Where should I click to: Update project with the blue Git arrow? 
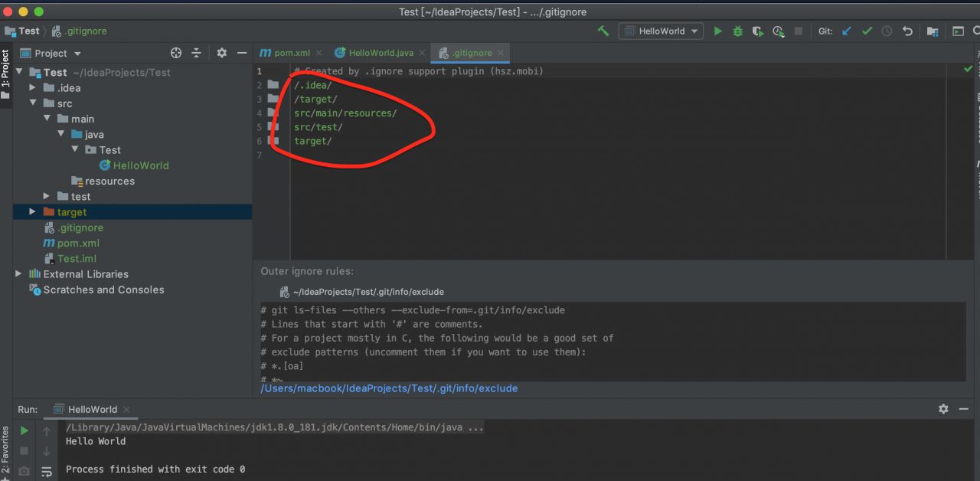847,31
